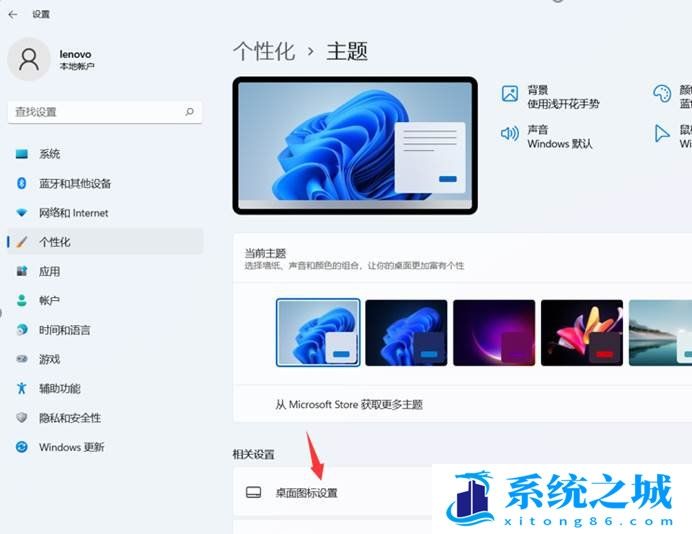
Task: Open 声音 Windows 默认 setting
Action: tap(547, 136)
